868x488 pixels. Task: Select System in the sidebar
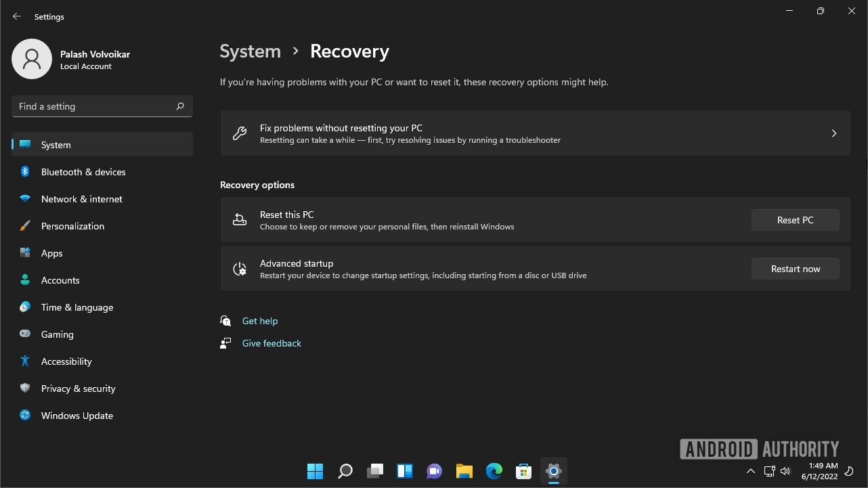pos(102,145)
